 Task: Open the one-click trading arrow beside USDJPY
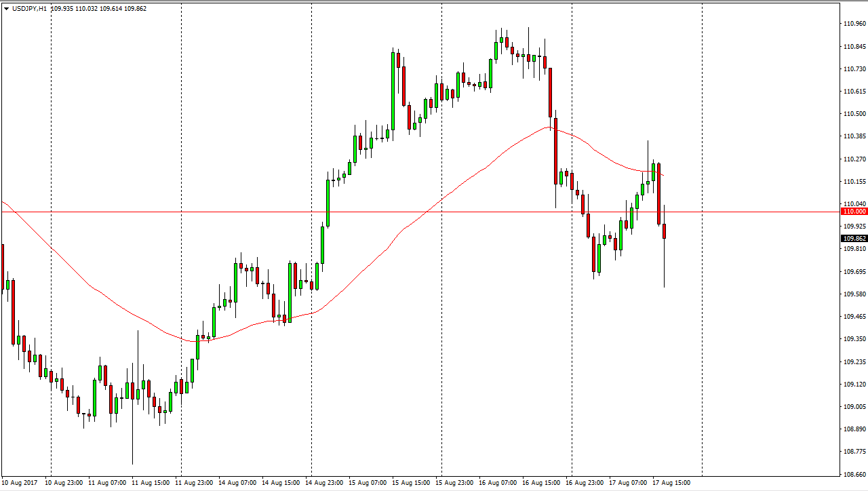pyautogui.click(x=6, y=9)
